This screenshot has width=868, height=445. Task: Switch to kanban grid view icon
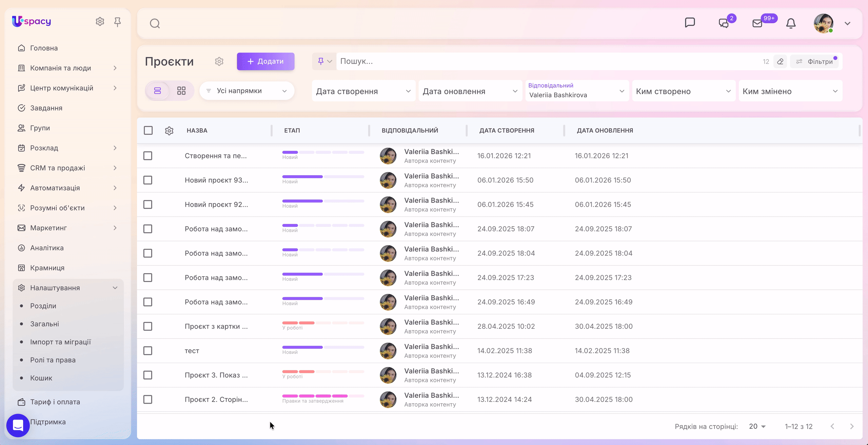[181, 91]
